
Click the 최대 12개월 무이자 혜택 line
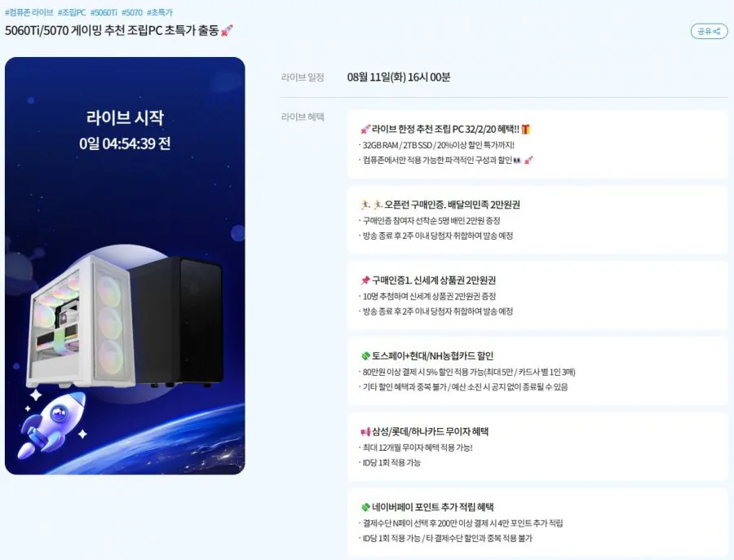[418, 448]
